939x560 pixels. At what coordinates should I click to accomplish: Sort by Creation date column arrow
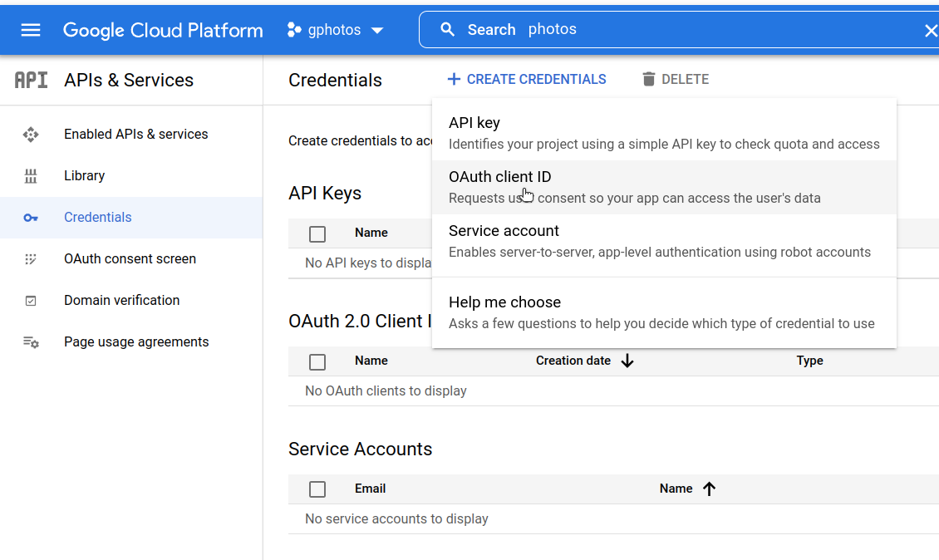coord(627,361)
